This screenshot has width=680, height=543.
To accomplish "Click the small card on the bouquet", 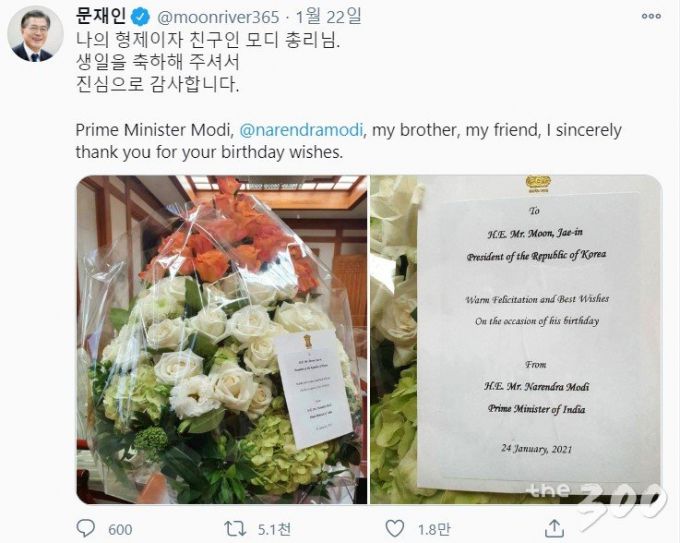I will [313, 388].
